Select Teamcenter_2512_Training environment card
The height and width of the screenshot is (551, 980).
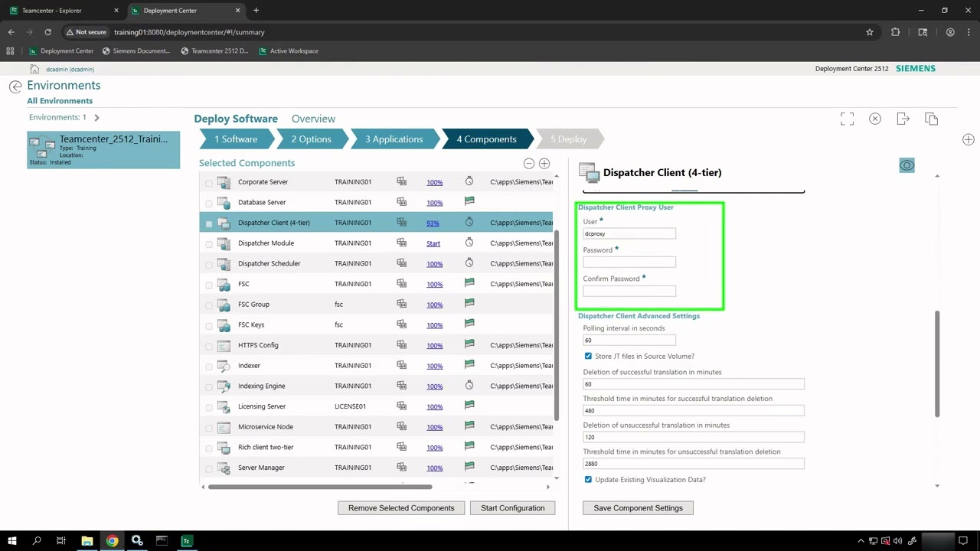103,150
